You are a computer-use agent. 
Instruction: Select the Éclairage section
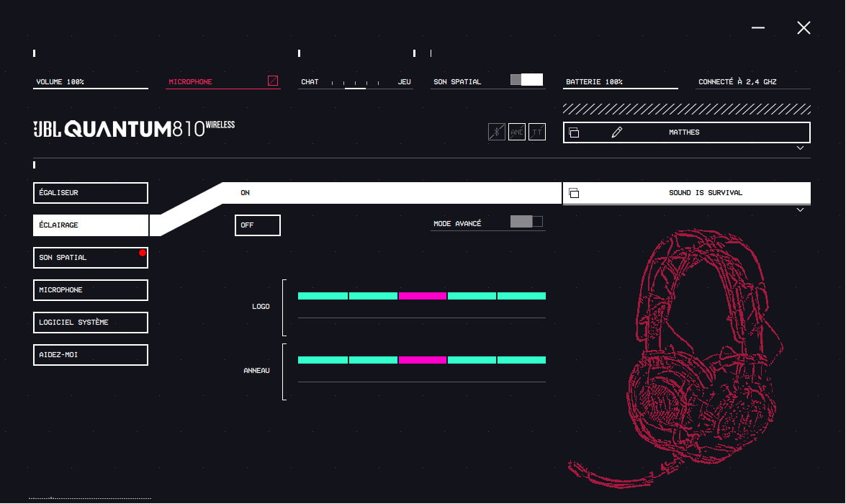(x=91, y=225)
